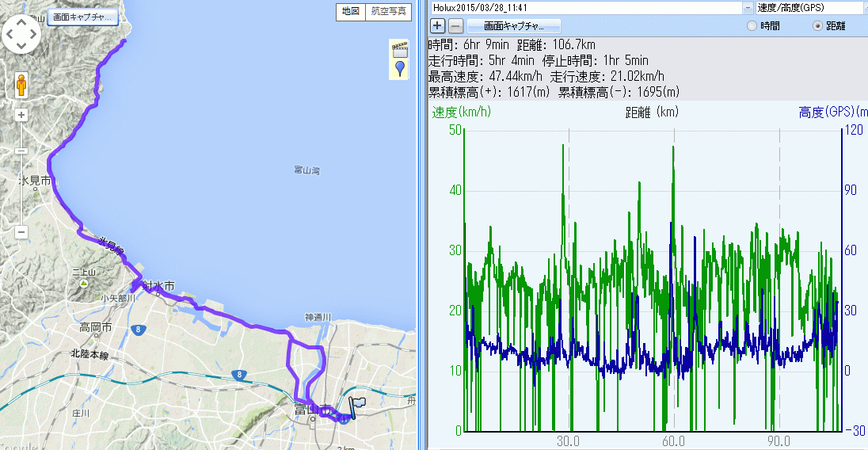
Task: Pan the map right with arrow control
Action: pyautogui.click(x=34, y=34)
